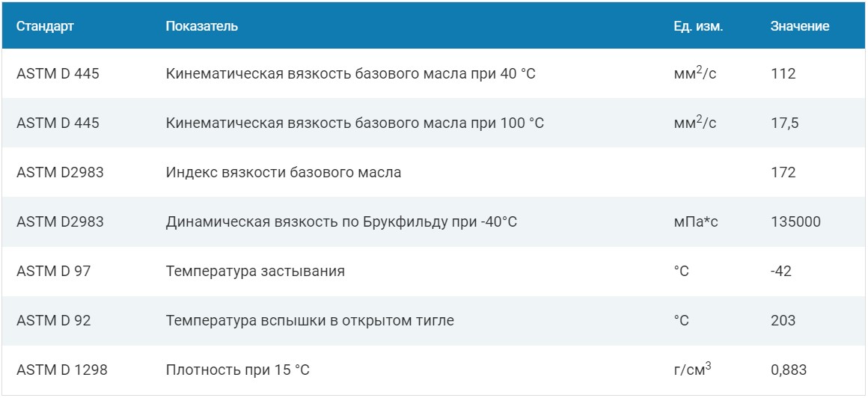Viewport: 868px width, 398px height.
Task: Click the г/см³ unit cell
Action: click(692, 370)
